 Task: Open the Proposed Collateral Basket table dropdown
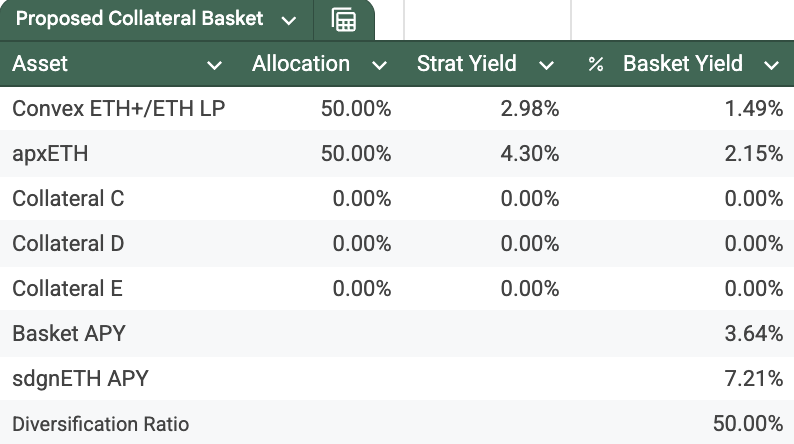(289, 20)
